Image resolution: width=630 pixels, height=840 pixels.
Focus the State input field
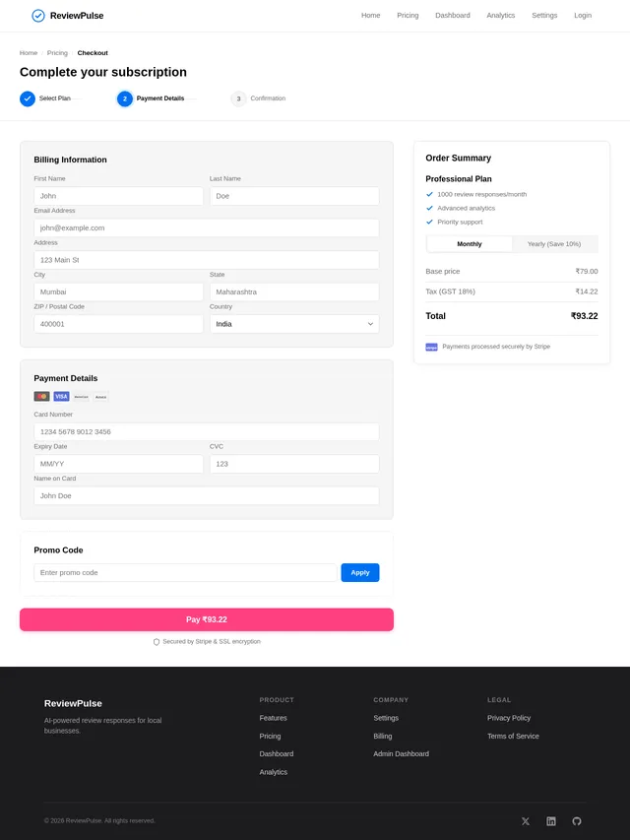(294, 291)
